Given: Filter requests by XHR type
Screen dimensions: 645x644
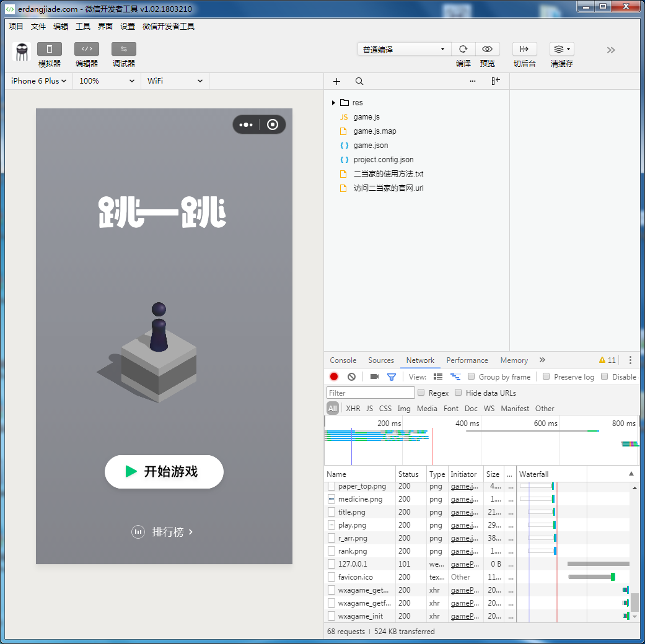Looking at the screenshot, I should pyautogui.click(x=353, y=408).
